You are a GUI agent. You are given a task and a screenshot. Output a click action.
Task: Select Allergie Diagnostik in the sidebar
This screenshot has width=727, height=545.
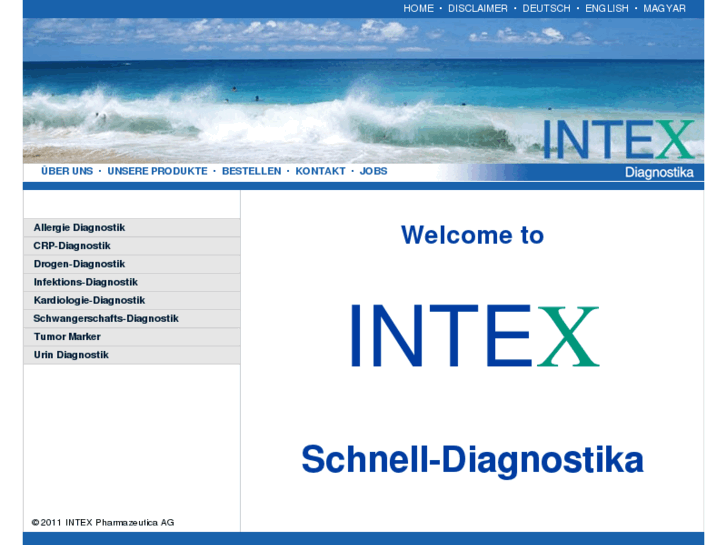coord(132,228)
